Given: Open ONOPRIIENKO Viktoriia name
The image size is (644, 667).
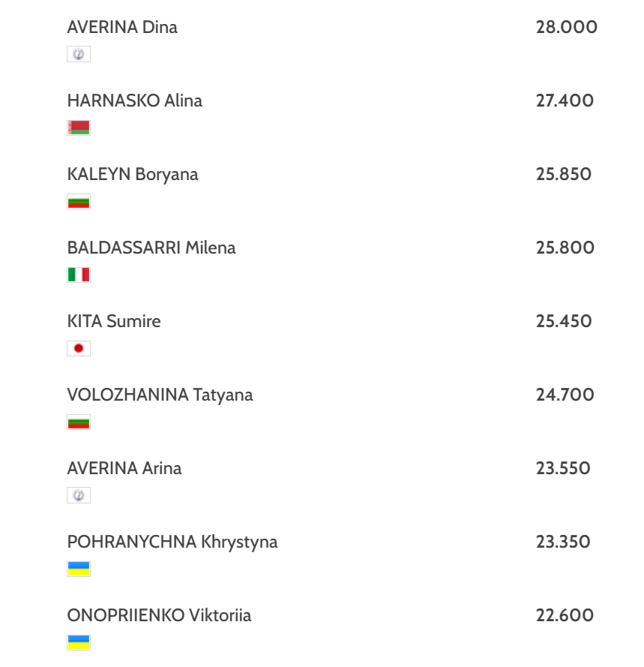Looking at the screenshot, I should point(159,615).
